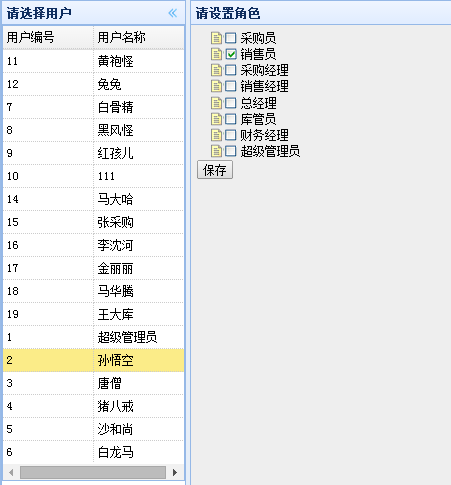This screenshot has height=485, width=451.
Task: Click the file icon beside 财务经理
Action: point(216,135)
